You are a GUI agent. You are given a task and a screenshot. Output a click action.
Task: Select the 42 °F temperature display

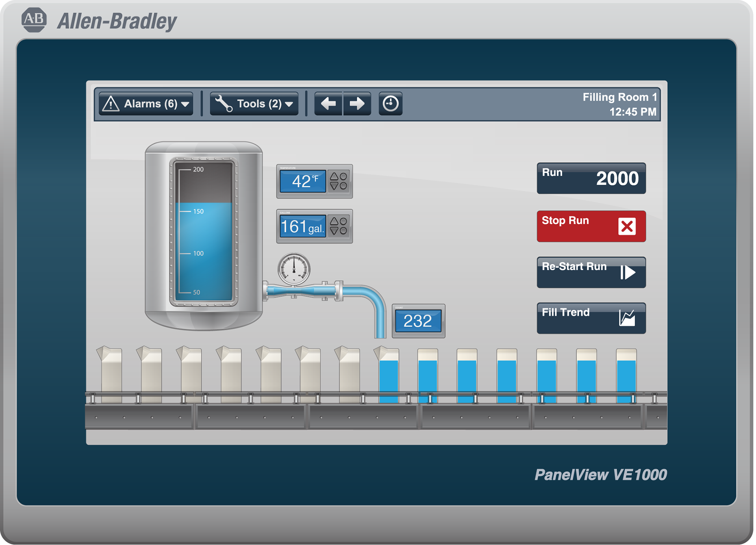point(302,182)
